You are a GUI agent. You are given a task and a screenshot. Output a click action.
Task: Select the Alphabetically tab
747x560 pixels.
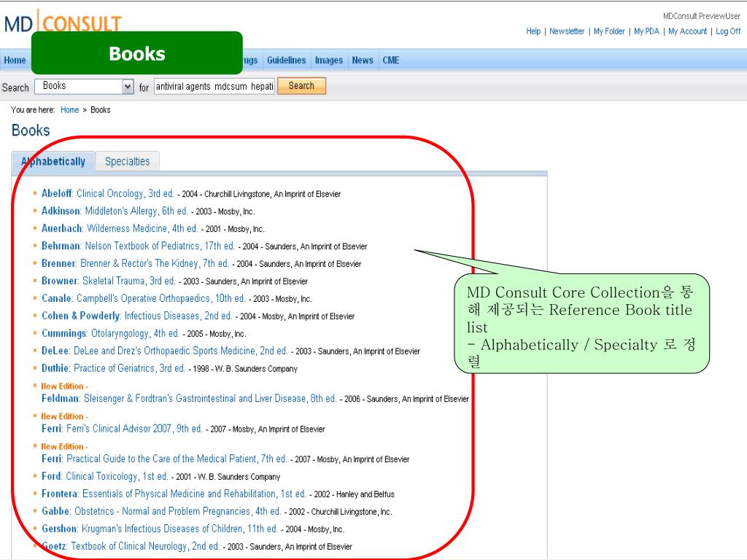pyautogui.click(x=53, y=161)
